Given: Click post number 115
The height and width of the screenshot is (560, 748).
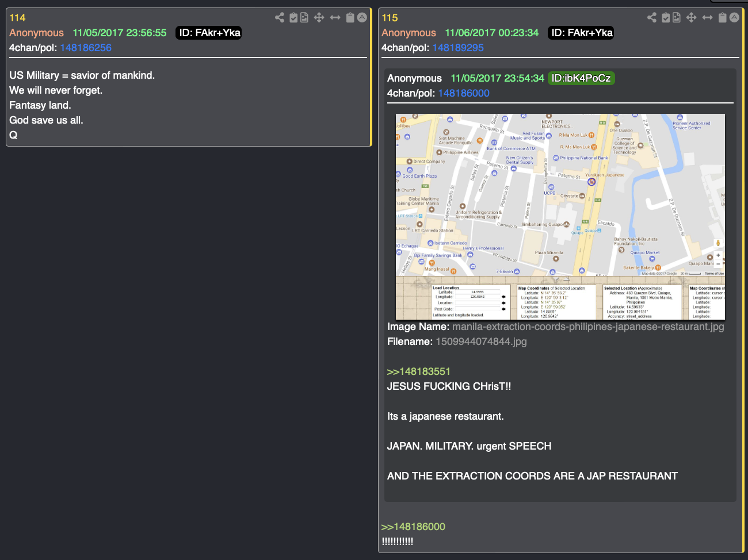Looking at the screenshot, I should click(x=390, y=18).
